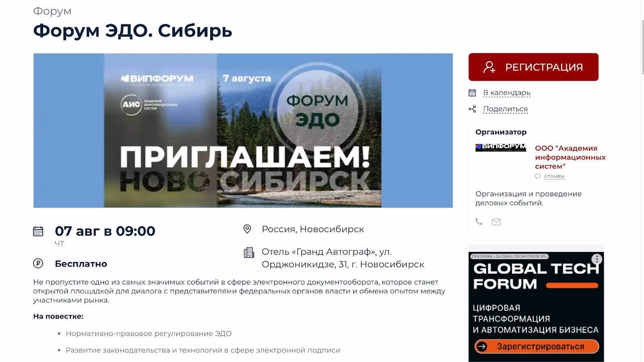
Task: Open ООО "Академия информационных систем" organizer link
Action: click(x=570, y=157)
